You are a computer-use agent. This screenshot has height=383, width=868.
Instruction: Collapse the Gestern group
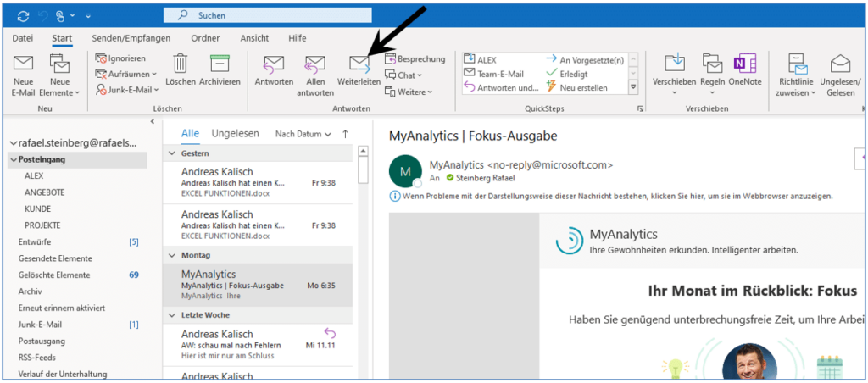coord(172,153)
